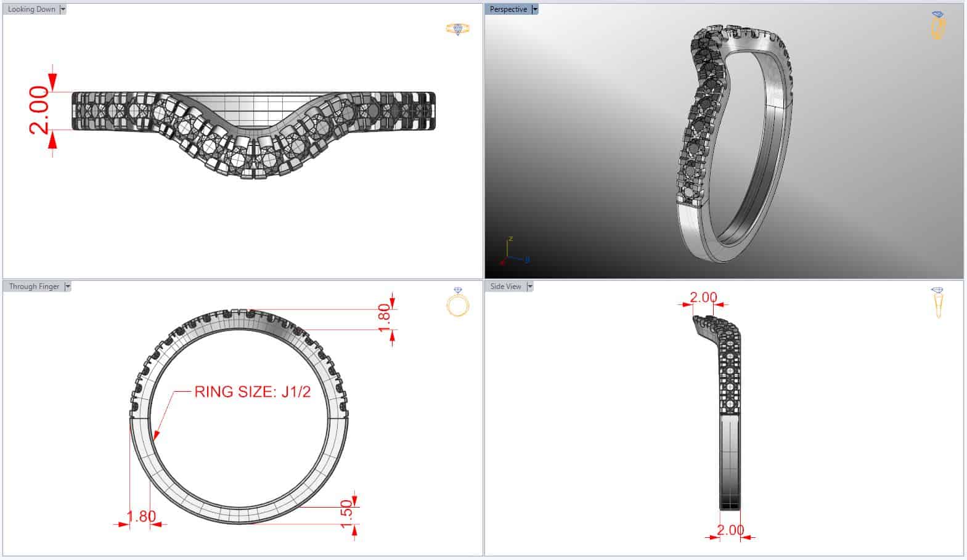
Task: Select the Side View viewport title
Action: [x=506, y=286]
